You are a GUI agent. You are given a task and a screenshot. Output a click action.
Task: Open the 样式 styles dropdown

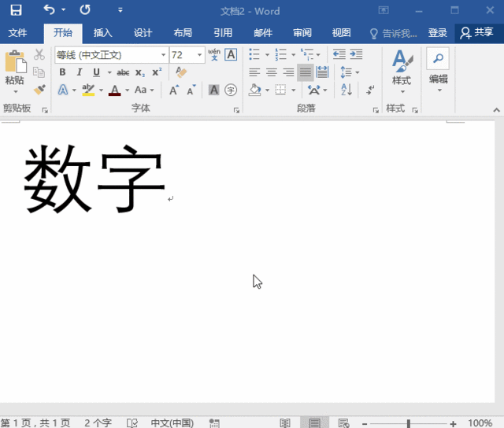pyautogui.click(x=402, y=80)
